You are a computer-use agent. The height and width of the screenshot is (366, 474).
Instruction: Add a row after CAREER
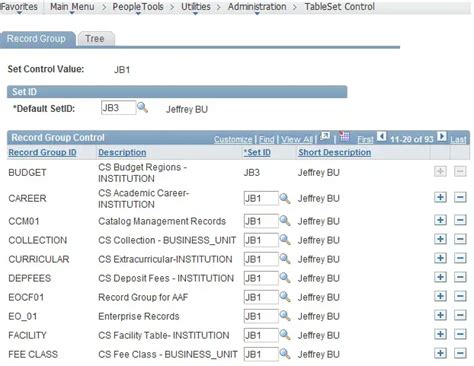click(x=440, y=197)
